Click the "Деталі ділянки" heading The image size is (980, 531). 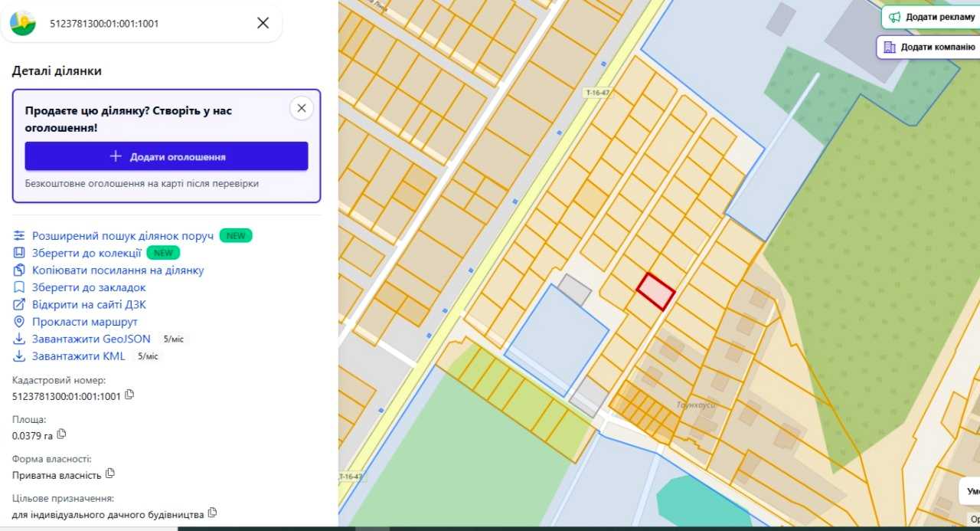tap(57, 70)
